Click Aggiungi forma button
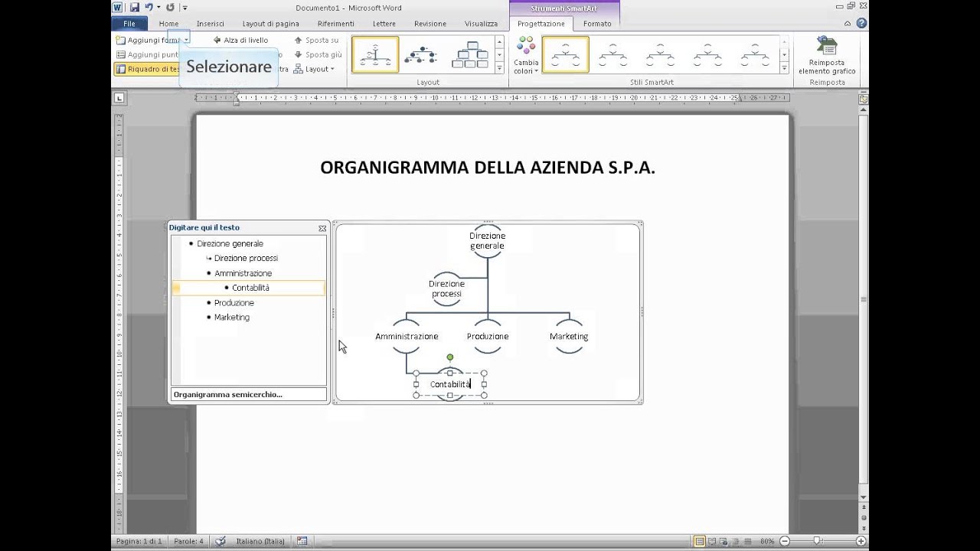Image resolution: width=980 pixels, height=551 pixels. [x=148, y=40]
